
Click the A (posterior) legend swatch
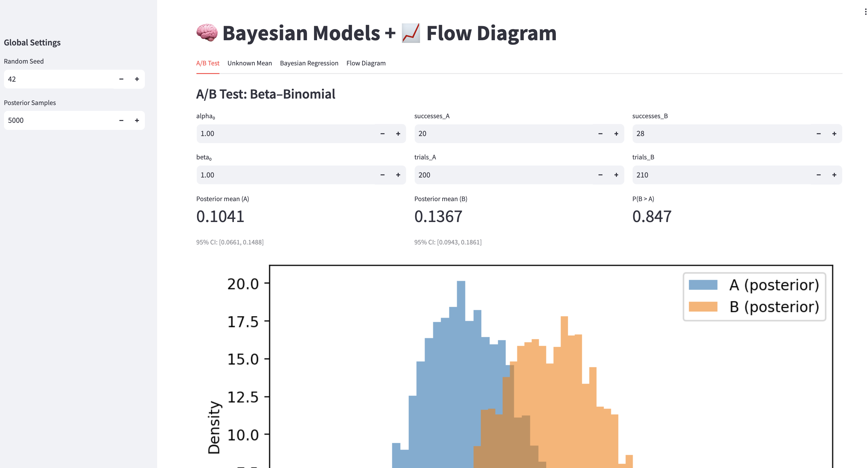(703, 285)
